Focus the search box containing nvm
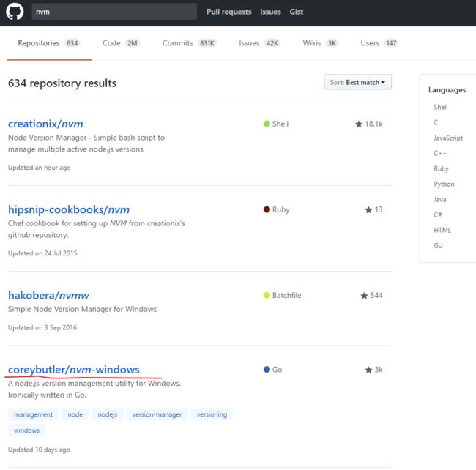The height and width of the screenshot is (470, 476). point(114,12)
